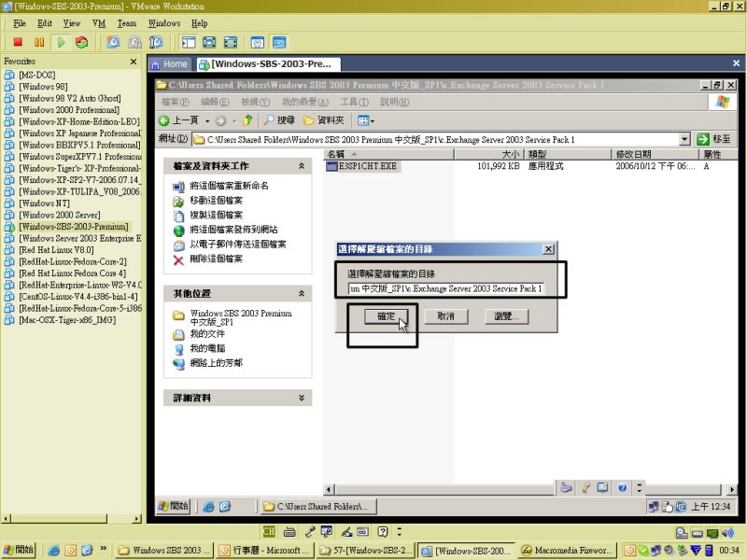Click the copy this file (複製) link
The width and height of the screenshot is (747, 560).
[x=217, y=215]
